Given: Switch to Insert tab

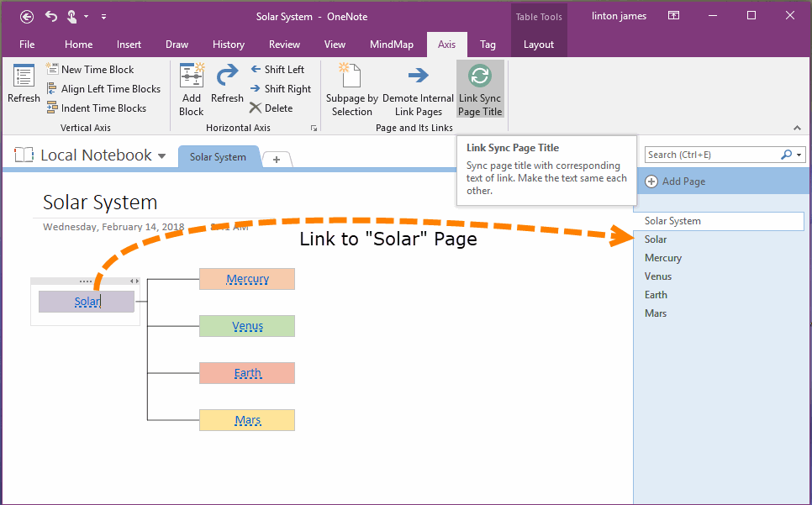Looking at the screenshot, I should coord(129,45).
